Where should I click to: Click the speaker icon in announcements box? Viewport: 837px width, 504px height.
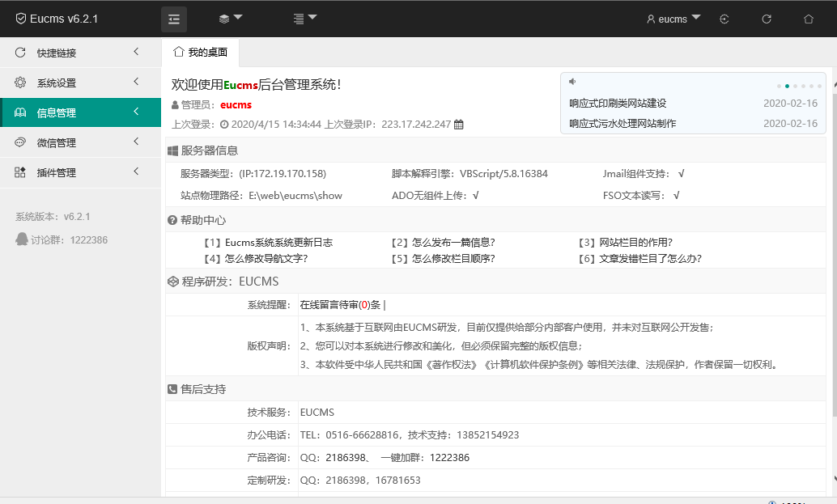pyautogui.click(x=572, y=82)
